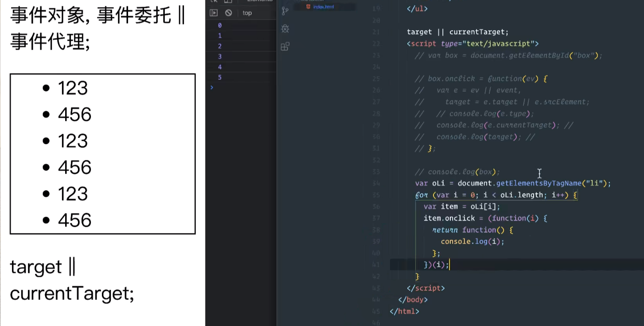Screen dimensions: 644x326
Task: Click the HTML icon beside index.html
Action: (x=308, y=7)
